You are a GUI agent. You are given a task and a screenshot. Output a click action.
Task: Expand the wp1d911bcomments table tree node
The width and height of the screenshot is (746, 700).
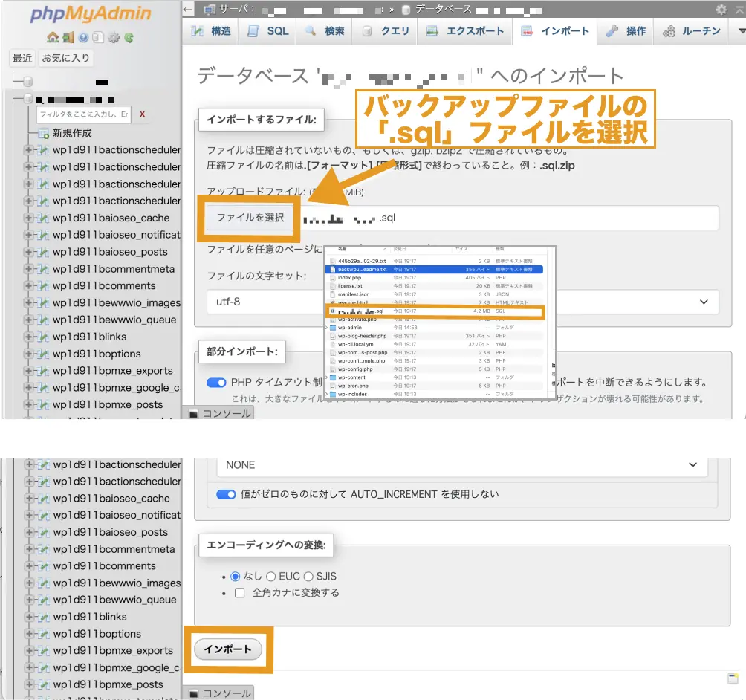(x=29, y=286)
